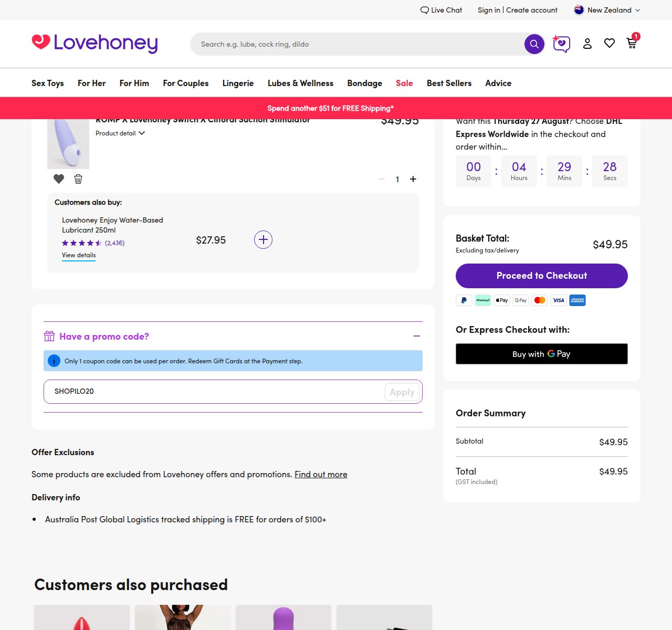Open the Live Chat speech bubble icon
This screenshot has height=630, width=672.
click(424, 10)
